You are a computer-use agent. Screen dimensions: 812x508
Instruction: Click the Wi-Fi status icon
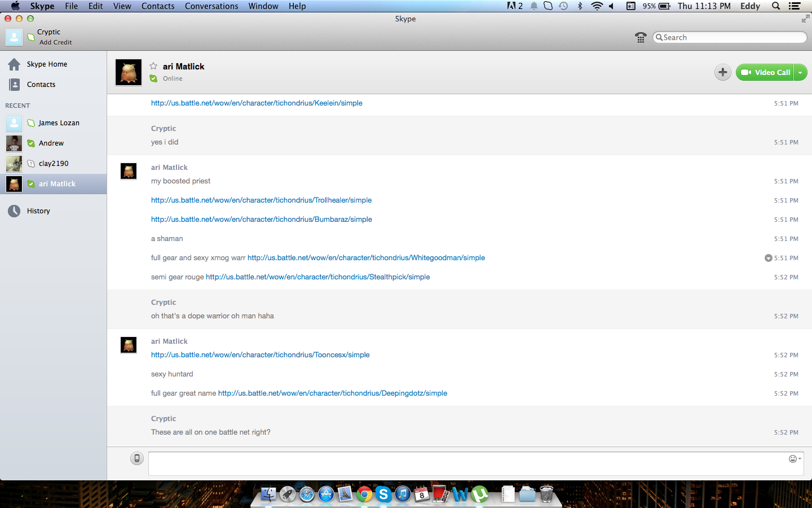pyautogui.click(x=597, y=6)
